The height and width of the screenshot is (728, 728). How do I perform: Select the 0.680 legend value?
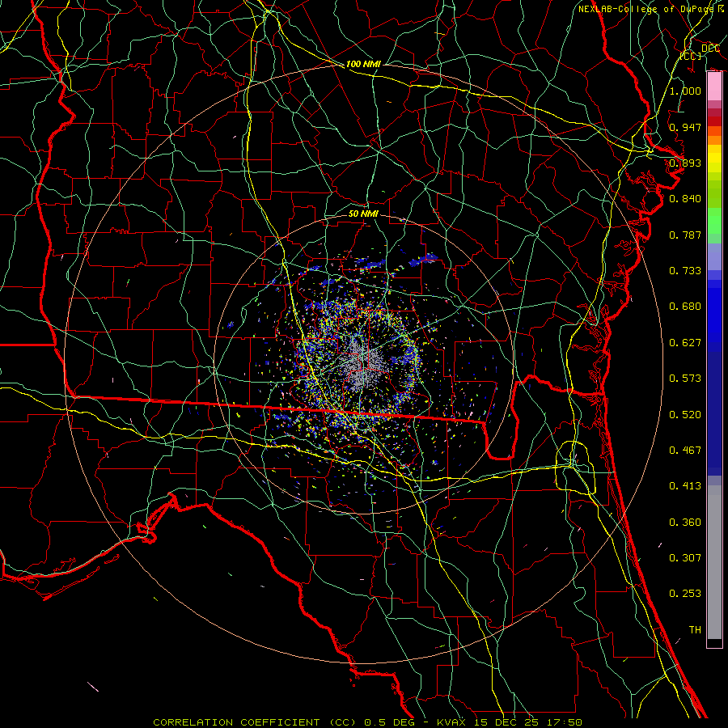point(685,307)
